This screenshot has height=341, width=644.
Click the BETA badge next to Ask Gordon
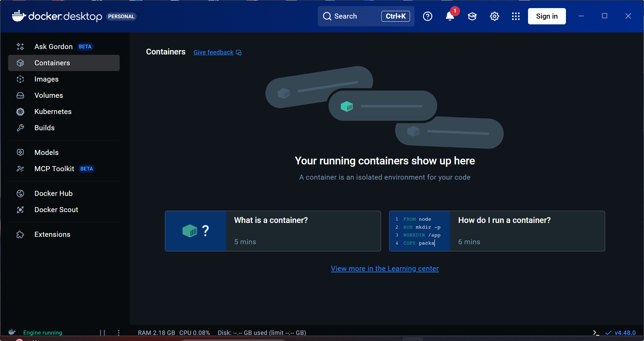pyautogui.click(x=85, y=47)
